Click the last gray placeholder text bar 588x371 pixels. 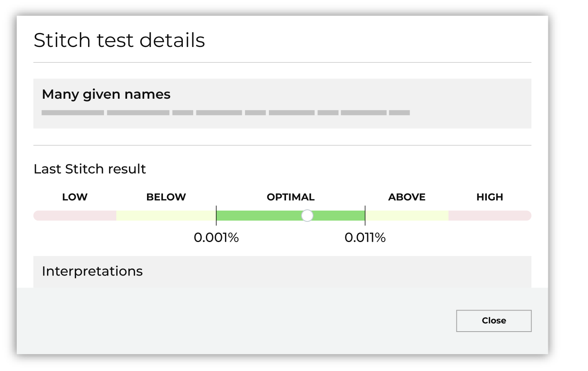pyautogui.click(x=399, y=113)
